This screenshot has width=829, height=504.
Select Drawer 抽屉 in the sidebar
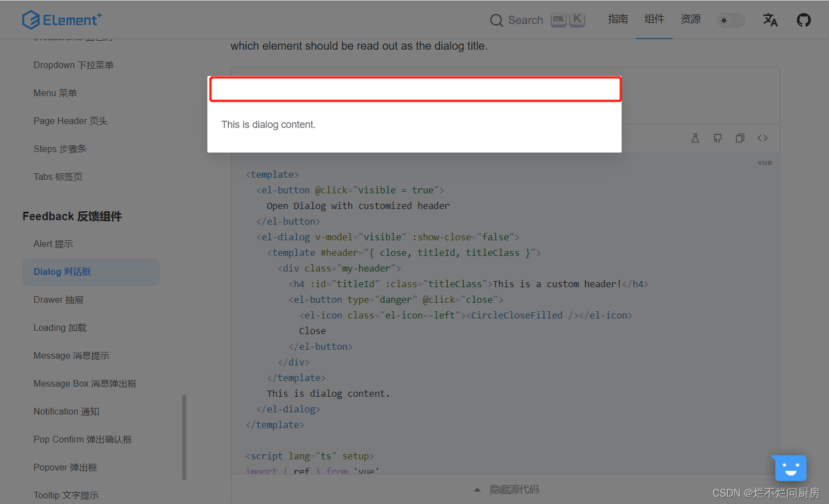[58, 299]
